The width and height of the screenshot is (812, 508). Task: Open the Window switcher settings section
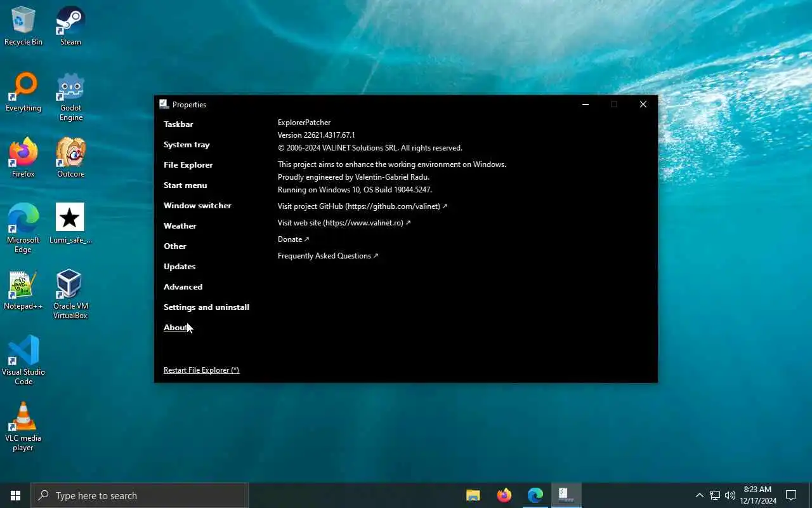coord(197,206)
